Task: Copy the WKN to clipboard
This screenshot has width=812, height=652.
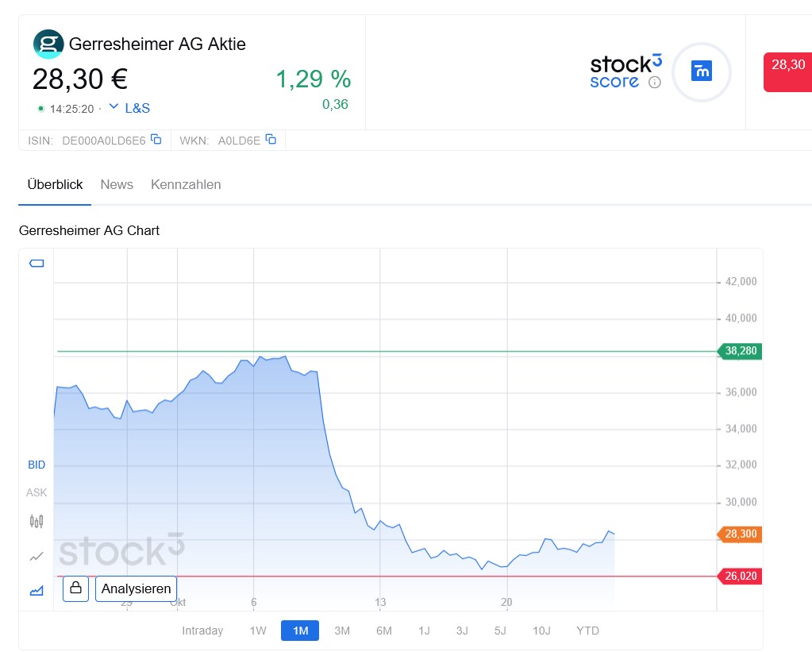Action: coord(271,140)
